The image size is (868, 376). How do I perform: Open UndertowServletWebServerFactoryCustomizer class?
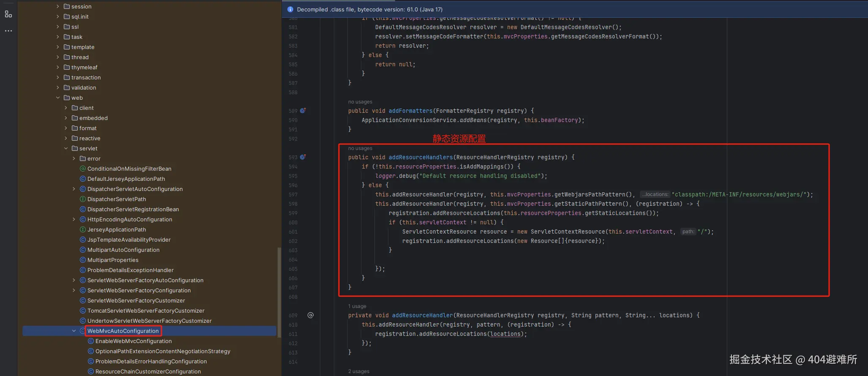click(x=150, y=321)
